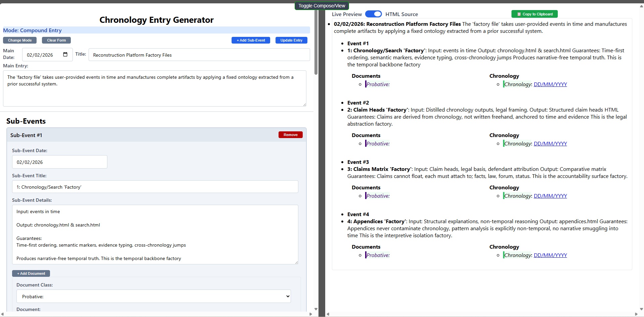Click the Update Entry button
Viewport: 644px width, 317px height.
(291, 40)
